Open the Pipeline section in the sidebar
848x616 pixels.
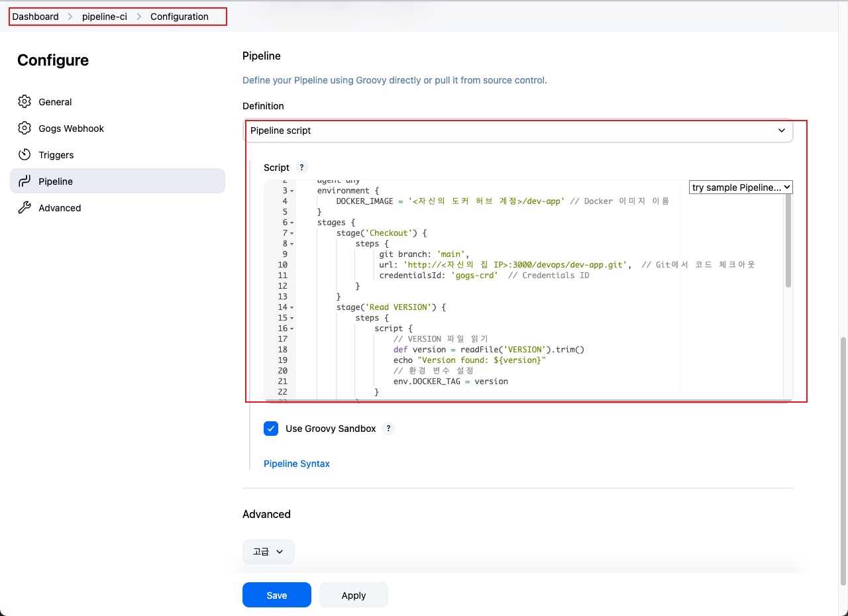(x=117, y=181)
